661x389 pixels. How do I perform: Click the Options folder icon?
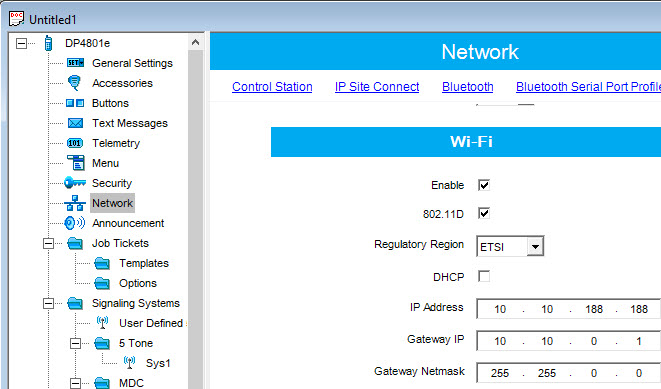pos(102,283)
